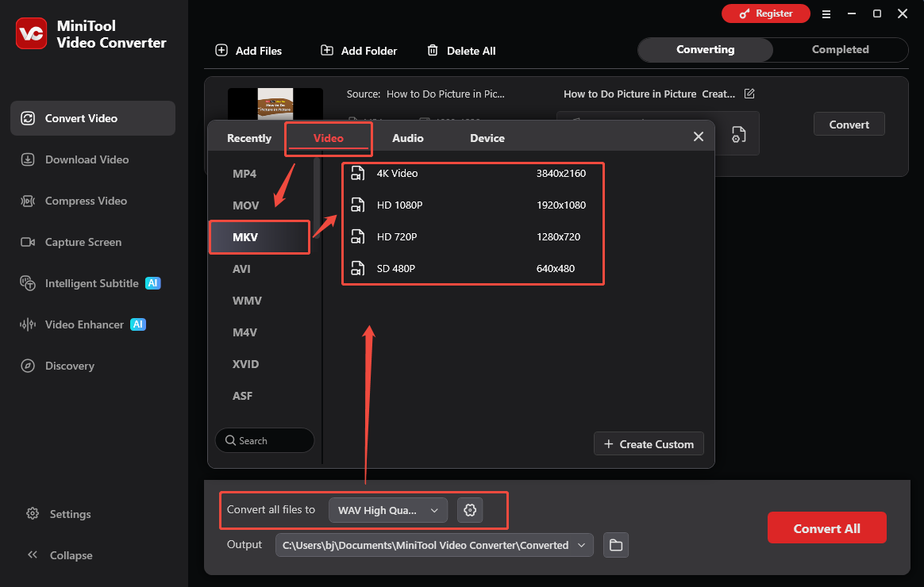Screen dimensions: 924x587
Task: Open the Intelligent Subtitle AI feature
Action: (90, 283)
